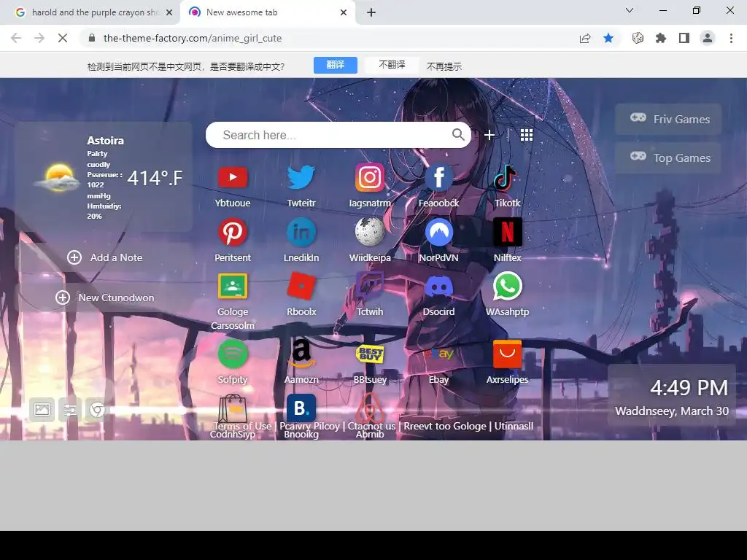
Task: Add a new shortcut with plus icon
Action: (489, 135)
